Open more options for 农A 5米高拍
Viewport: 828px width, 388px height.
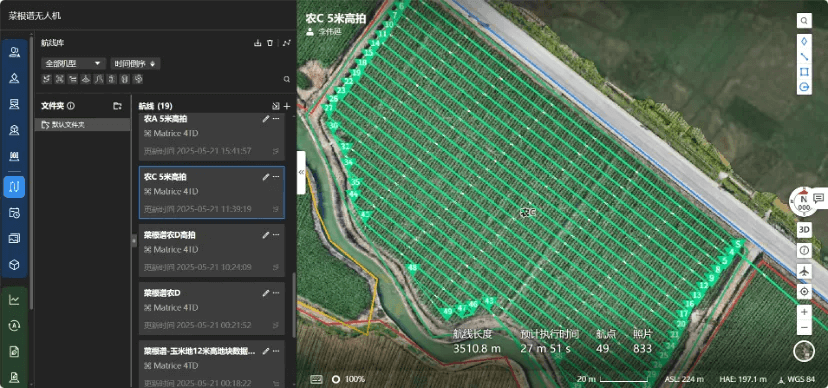coord(276,119)
